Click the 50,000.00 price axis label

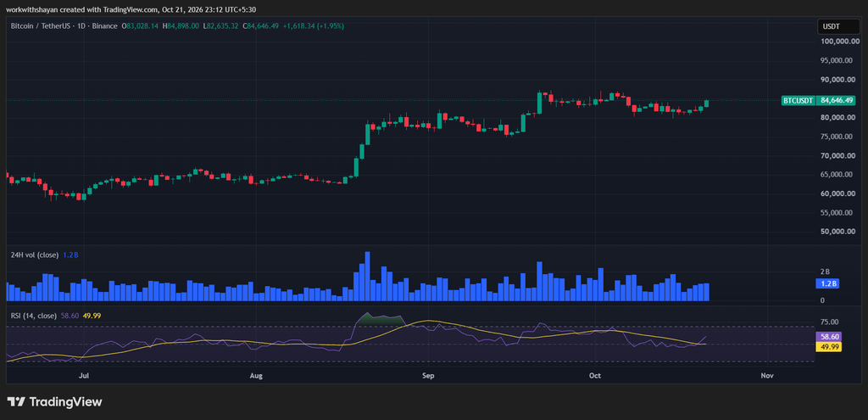tap(840, 232)
